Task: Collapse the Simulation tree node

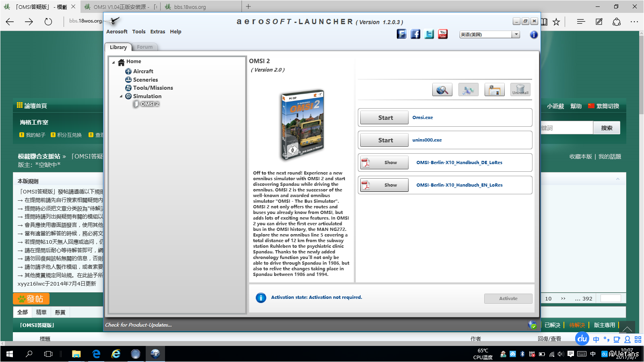Action: click(121, 97)
